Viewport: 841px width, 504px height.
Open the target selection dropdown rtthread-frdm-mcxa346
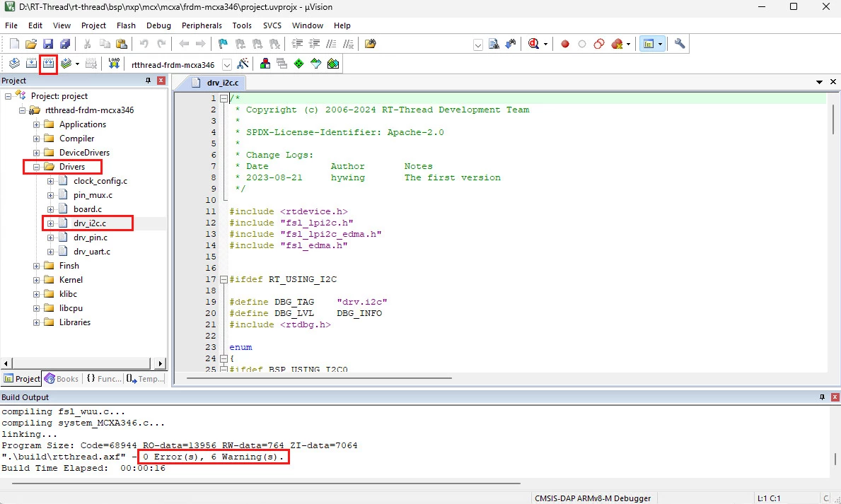pyautogui.click(x=227, y=64)
